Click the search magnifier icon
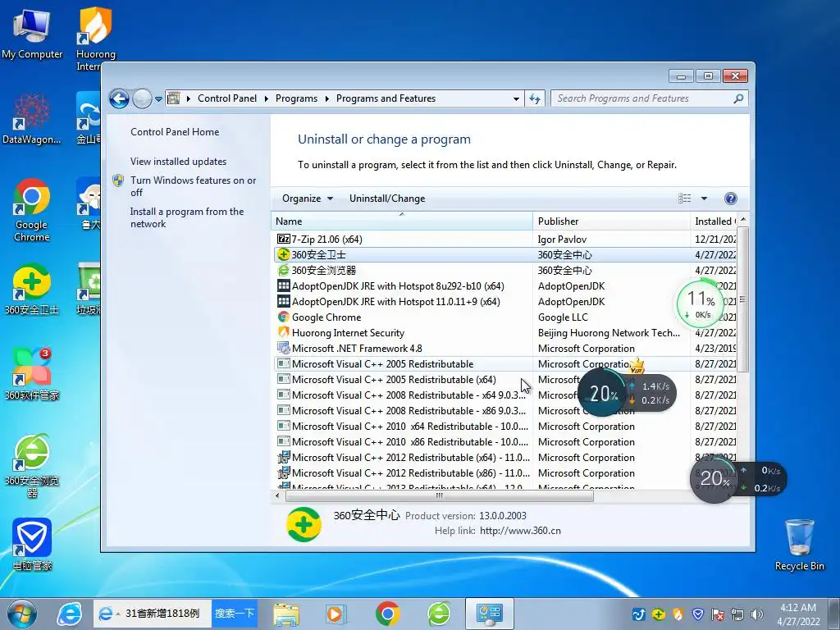The width and height of the screenshot is (840, 630). [738, 98]
